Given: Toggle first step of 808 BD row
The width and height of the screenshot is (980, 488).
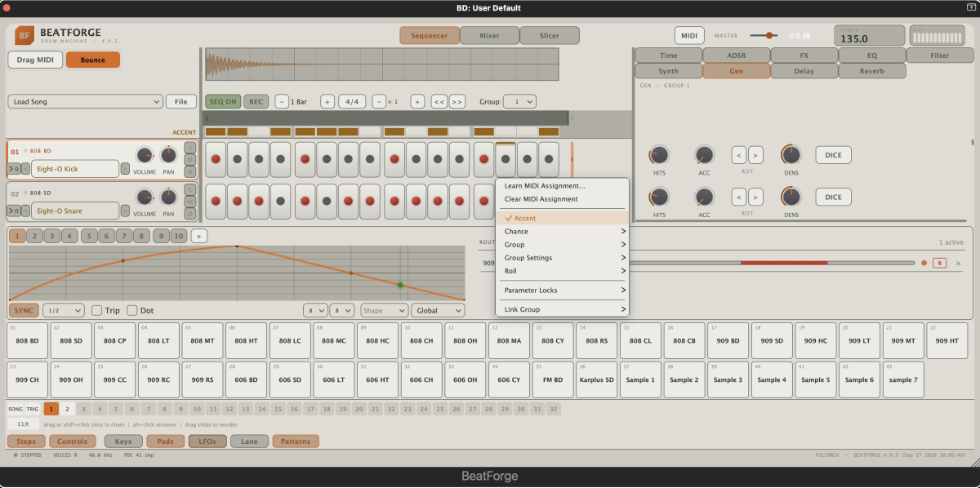Looking at the screenshot, I should [x=216, y=159].
